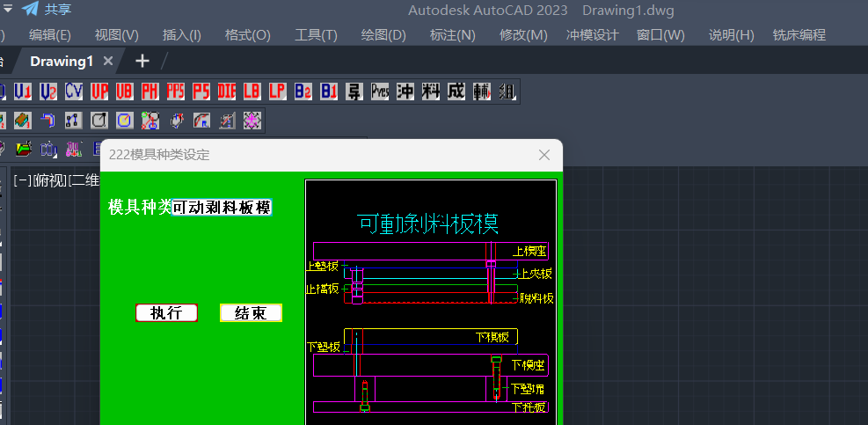Click the connected nodes icon
Screen dimensions: 868x425
coord(74,120)
